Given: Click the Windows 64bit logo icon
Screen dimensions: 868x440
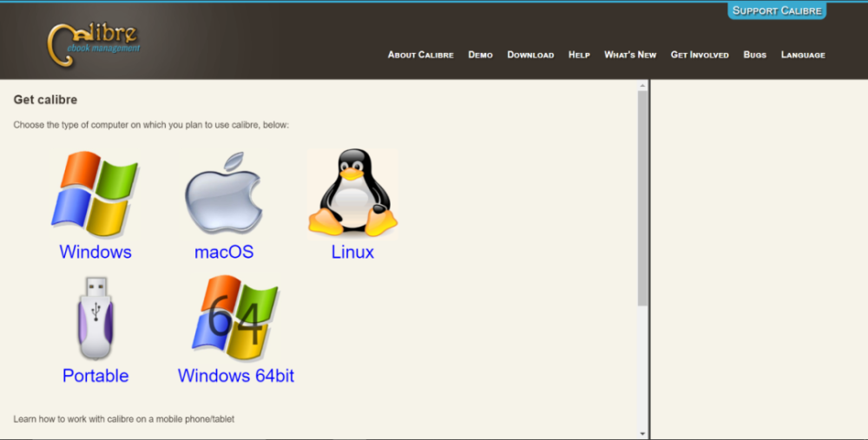Looking at the screenshot, I should point(235,318).
